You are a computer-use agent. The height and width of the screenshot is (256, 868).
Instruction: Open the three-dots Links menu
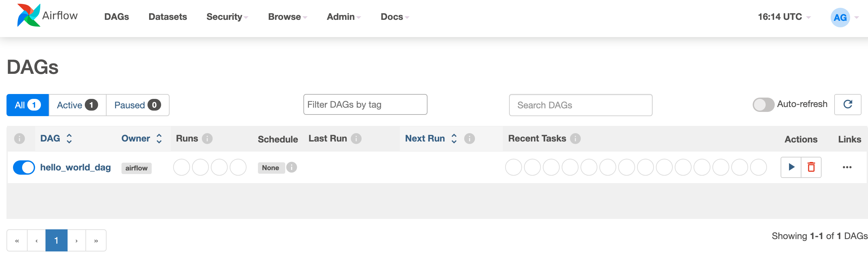point(847,167)
